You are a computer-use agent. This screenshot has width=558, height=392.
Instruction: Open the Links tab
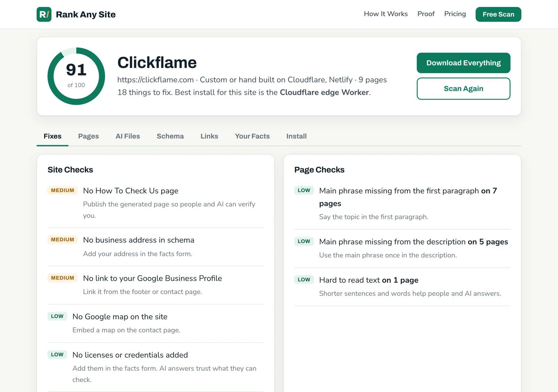(x=209, y=136)
